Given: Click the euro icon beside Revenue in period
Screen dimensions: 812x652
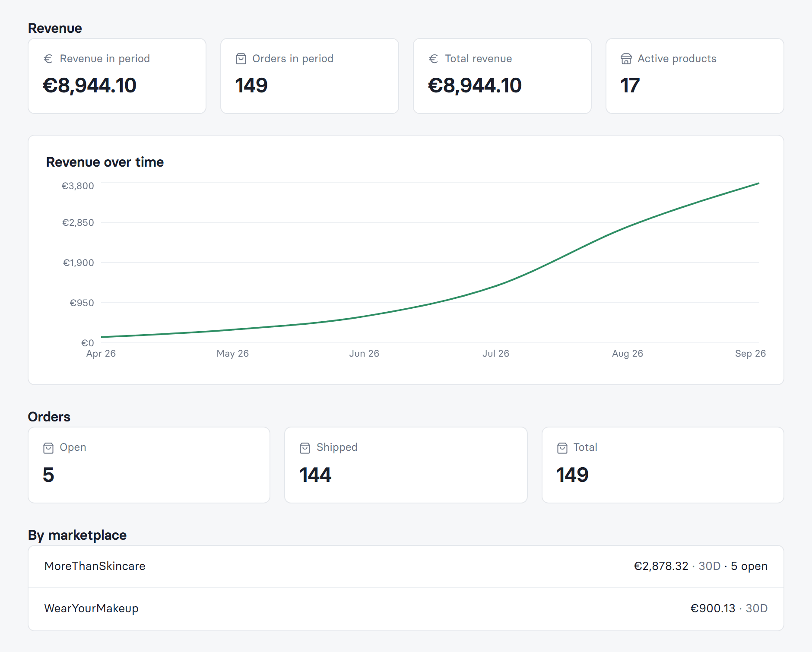Looking at the screenshot, I should (x=48, y=59).
